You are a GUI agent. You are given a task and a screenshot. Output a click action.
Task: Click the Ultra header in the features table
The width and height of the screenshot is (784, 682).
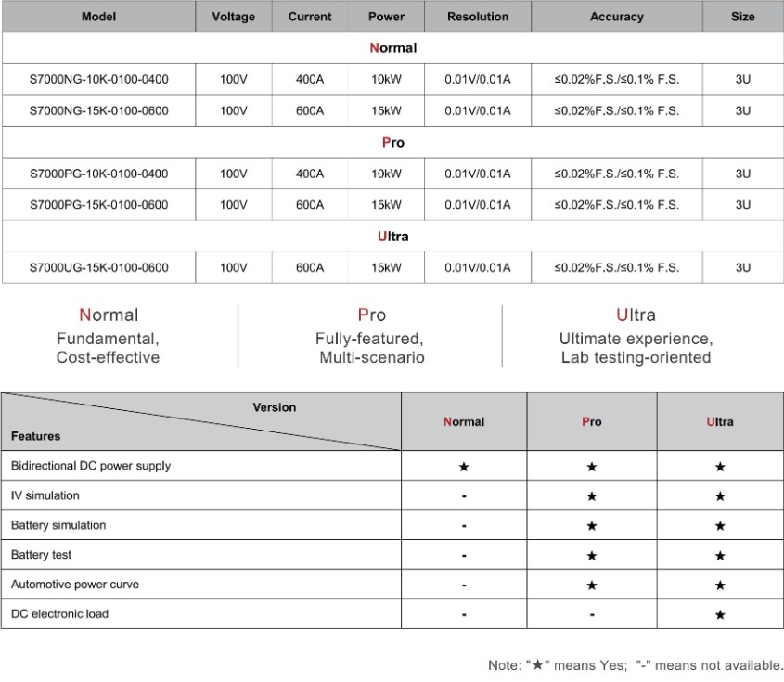click(720, 422)
